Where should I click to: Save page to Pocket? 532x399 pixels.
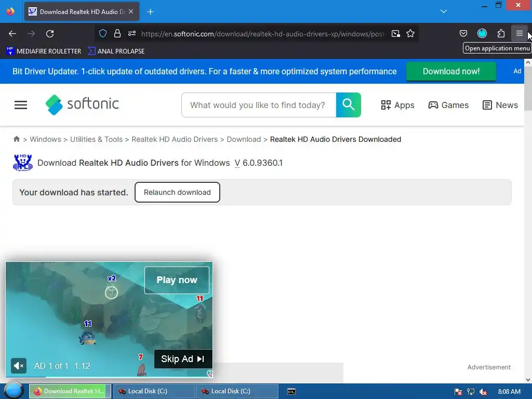(x=463, y=34)
